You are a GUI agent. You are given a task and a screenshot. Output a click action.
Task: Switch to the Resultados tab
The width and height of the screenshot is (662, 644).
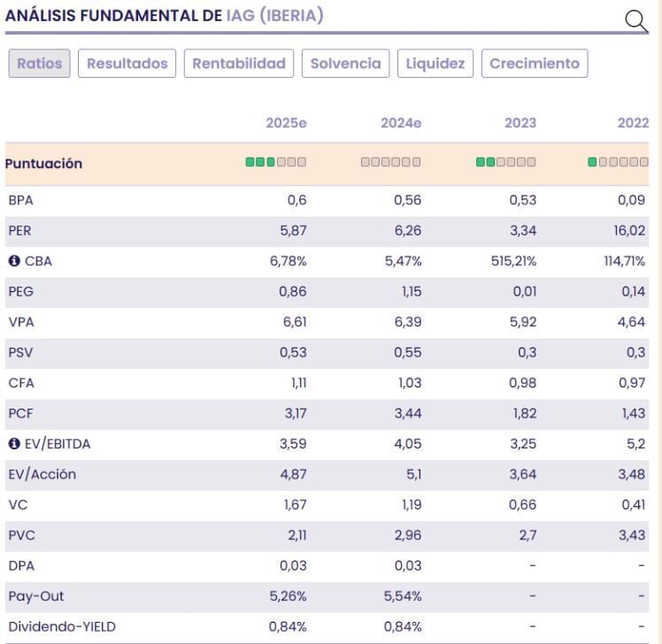click(127, 64)
